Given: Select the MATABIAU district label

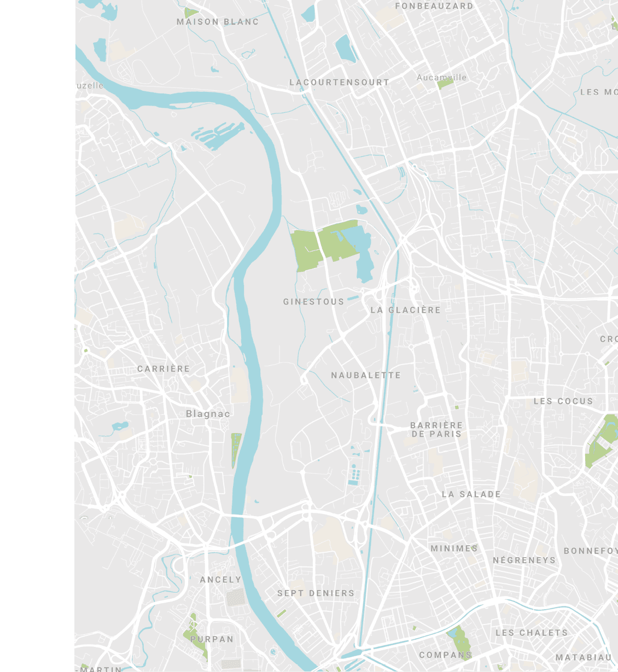Looking at the screenshot, I should (x=584, y=658).
